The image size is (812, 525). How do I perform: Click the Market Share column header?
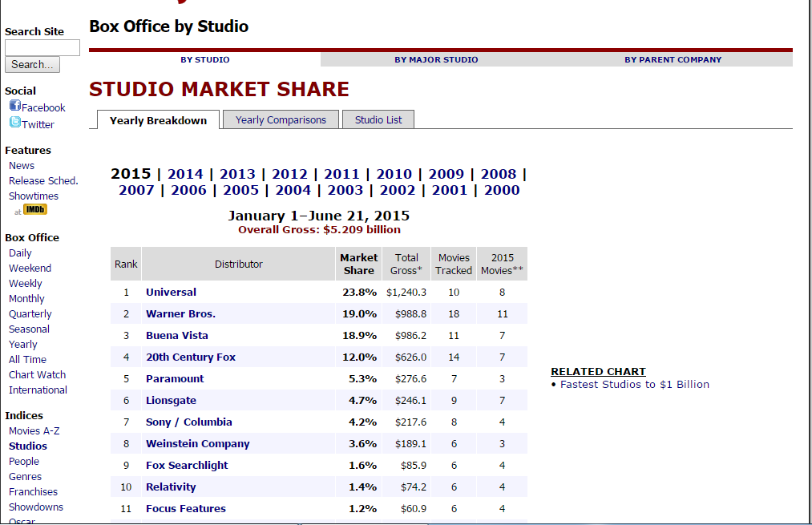(359, 264)
